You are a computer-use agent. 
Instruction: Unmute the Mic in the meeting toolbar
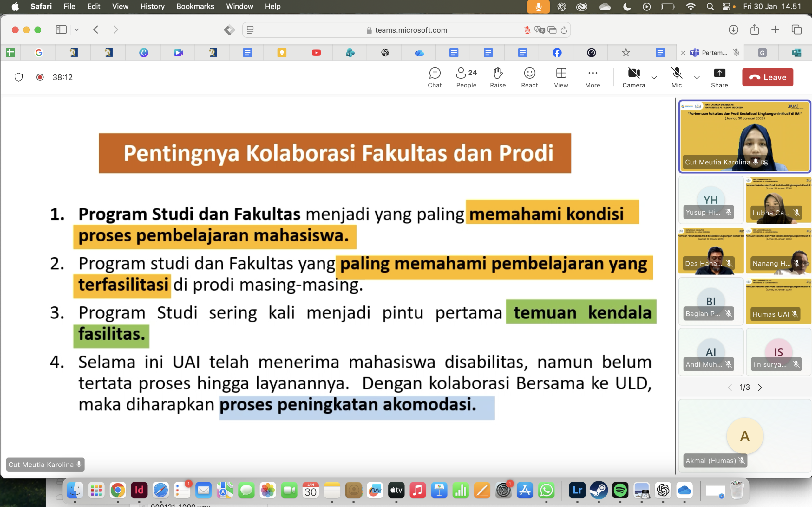tap(676, 77)
